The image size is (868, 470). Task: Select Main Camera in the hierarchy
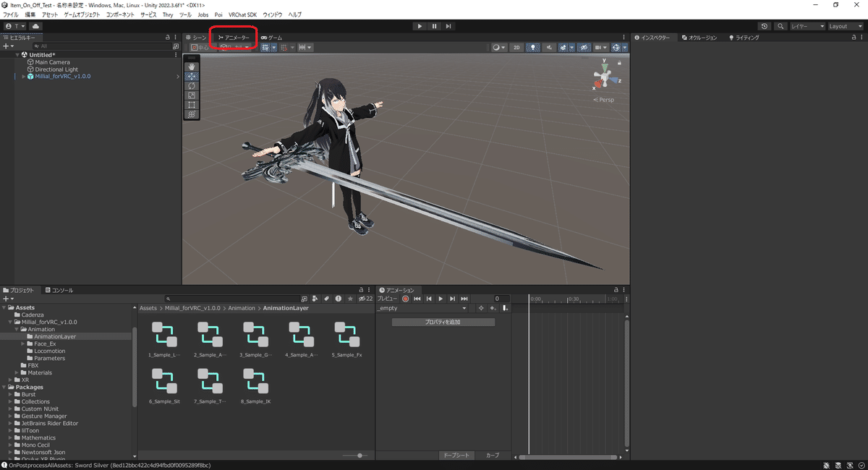pos(52,62)
